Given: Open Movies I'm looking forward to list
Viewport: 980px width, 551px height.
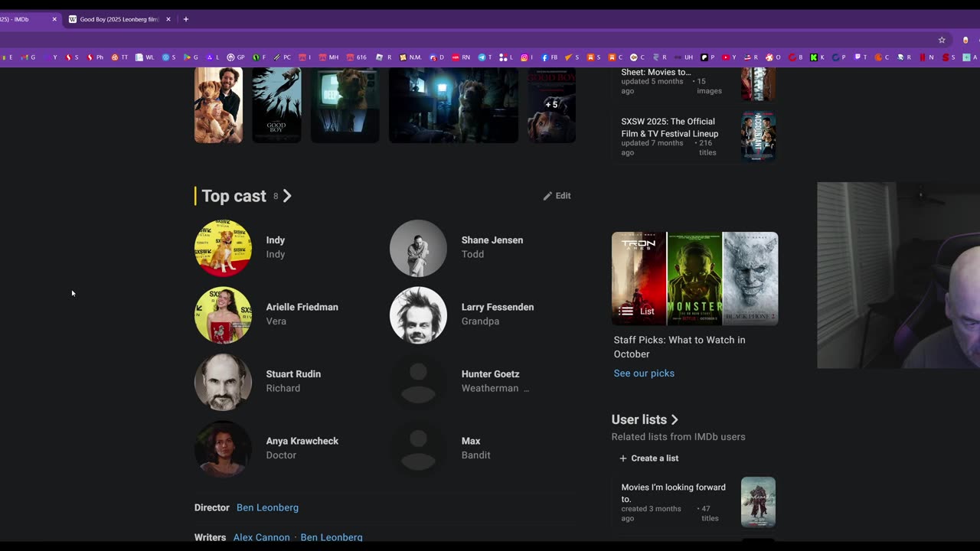Looking at the screenshot, I should pyautogui.click(x=673, y=493).
